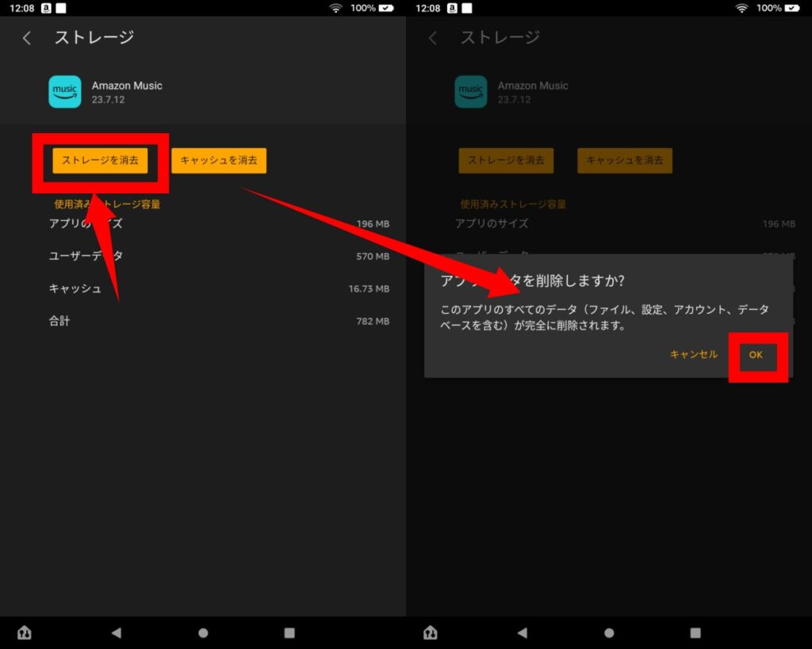Tap the back arrow beside ストレージ on left screen
Viewport: 812px width, 649px height.
(x=27, y=38)
